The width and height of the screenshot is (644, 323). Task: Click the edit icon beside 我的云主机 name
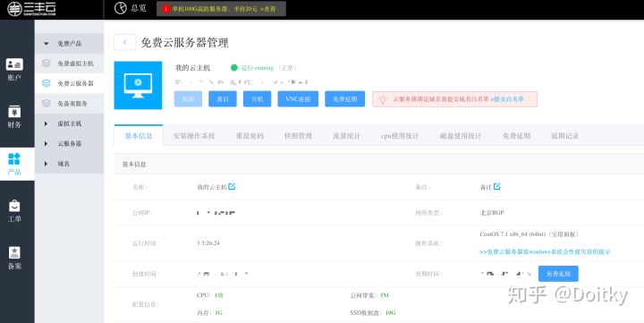point(232,187)
